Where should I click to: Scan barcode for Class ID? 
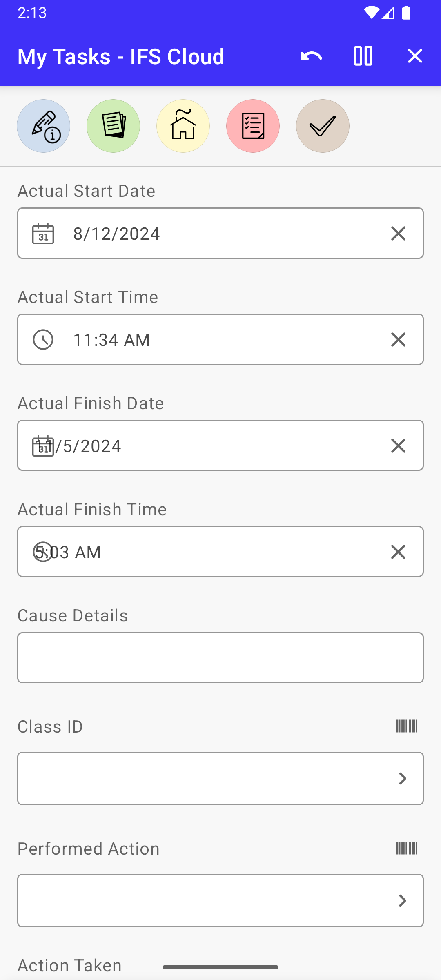407,726
